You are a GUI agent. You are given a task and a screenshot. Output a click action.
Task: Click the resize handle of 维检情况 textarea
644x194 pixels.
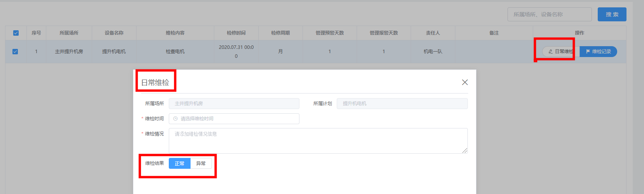tap(465, 151)
